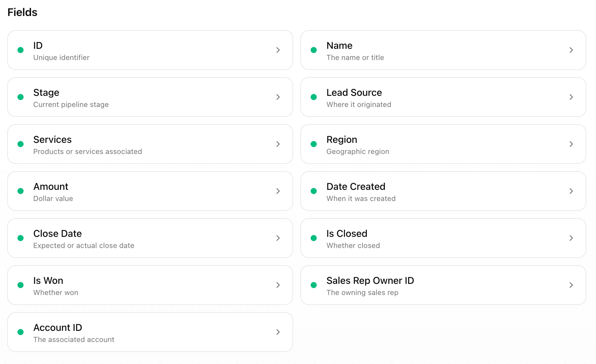Click the Fields section heading
The width and height of the screenshot is (596, 364).
point(22,12)
